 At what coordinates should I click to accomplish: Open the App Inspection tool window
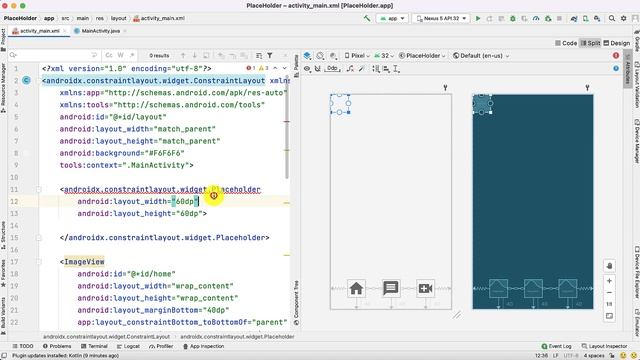click(203, 346)
